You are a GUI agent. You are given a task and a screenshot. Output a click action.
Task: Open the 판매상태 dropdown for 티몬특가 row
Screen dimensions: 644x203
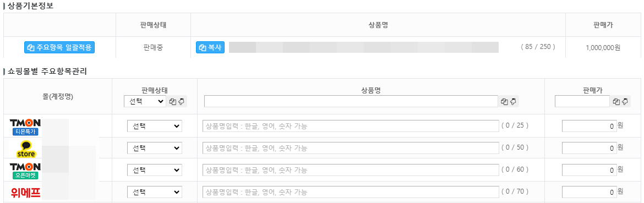[x=155, y=126]
